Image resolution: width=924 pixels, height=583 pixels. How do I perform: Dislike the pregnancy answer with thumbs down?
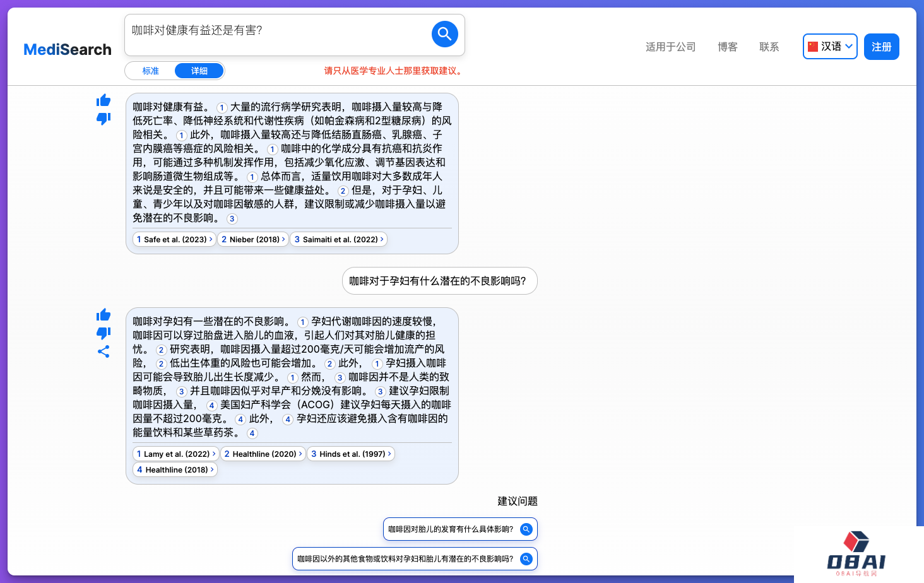(104, 333)
